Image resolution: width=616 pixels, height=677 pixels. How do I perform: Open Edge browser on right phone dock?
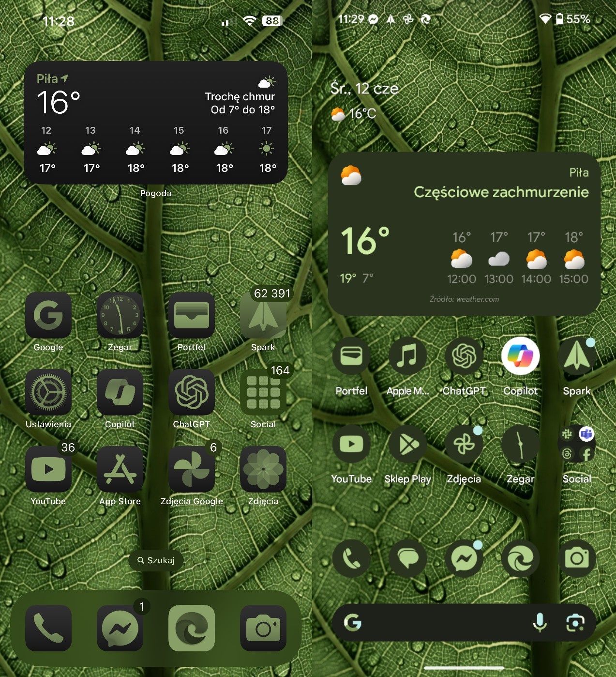tap(520, 558)
